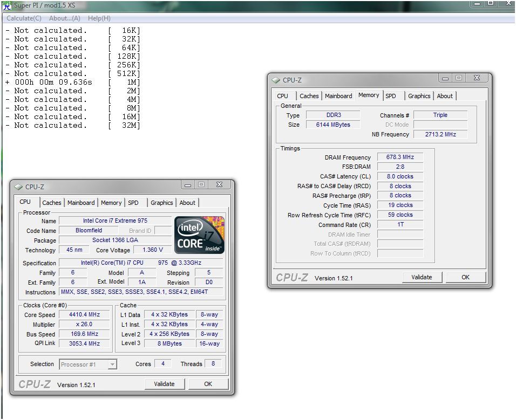Click the DRAM Frequency value 678.3 MHz
The image size is (516, 420).
click(400, 157)
